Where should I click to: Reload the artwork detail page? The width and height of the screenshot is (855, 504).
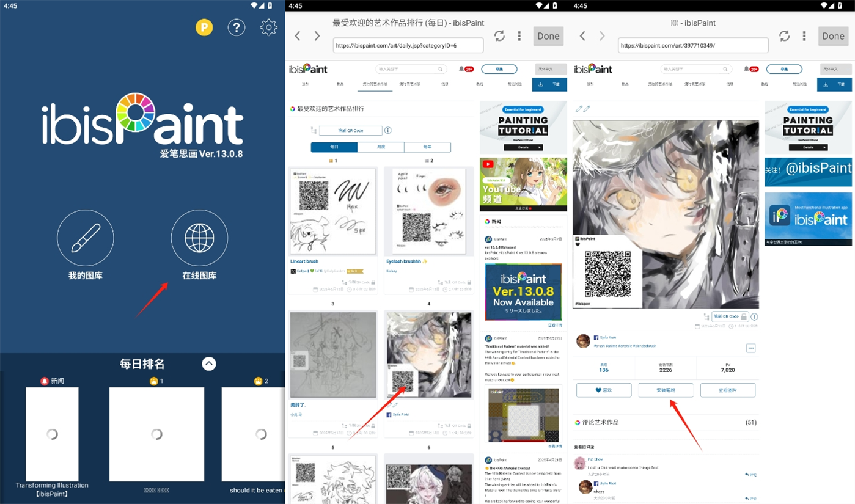pos(784,36)
